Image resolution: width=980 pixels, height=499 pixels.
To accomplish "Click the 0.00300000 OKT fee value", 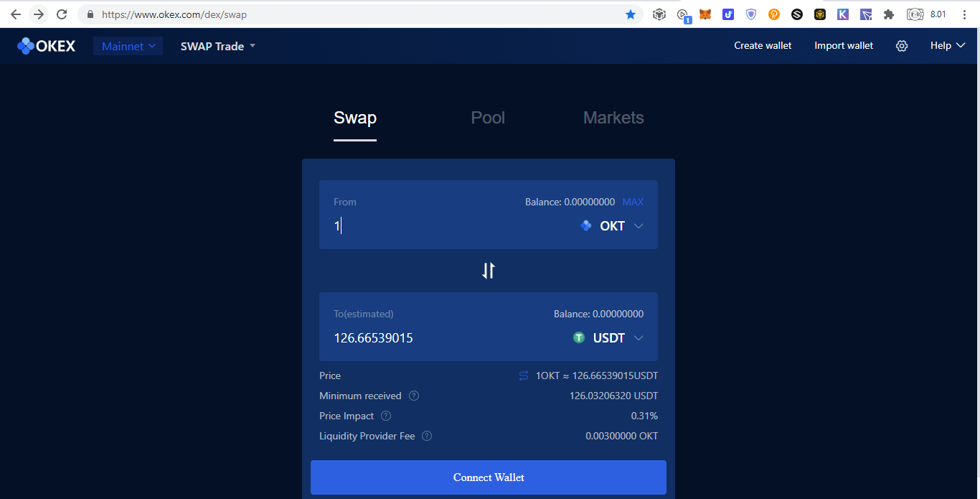I will tap(622, 436).
